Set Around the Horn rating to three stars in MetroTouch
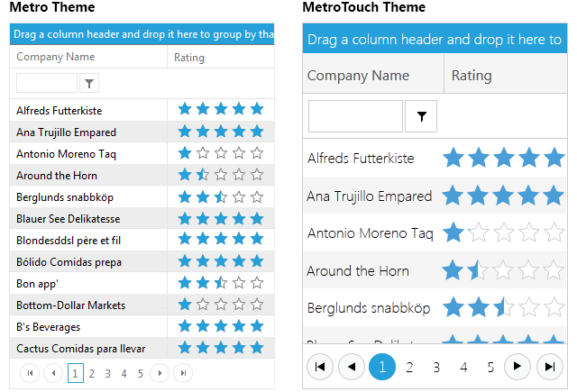The image size is (577, 392). (x=503, y=270)
